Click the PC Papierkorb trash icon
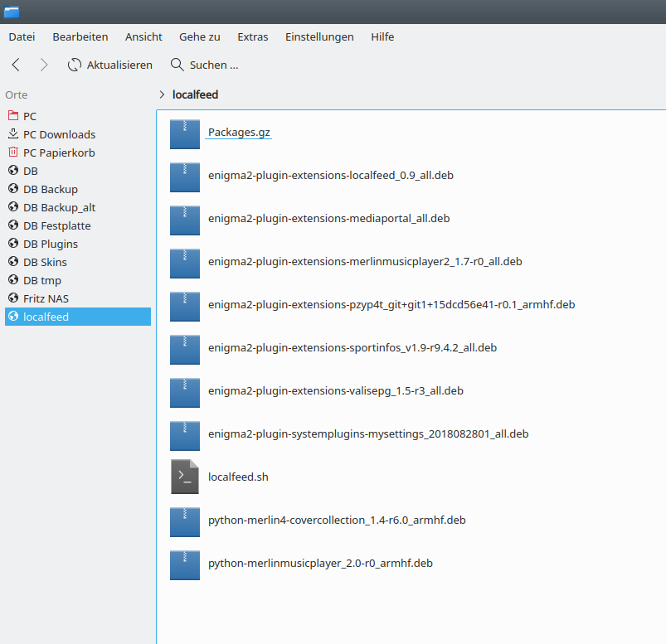 [13, 152]
